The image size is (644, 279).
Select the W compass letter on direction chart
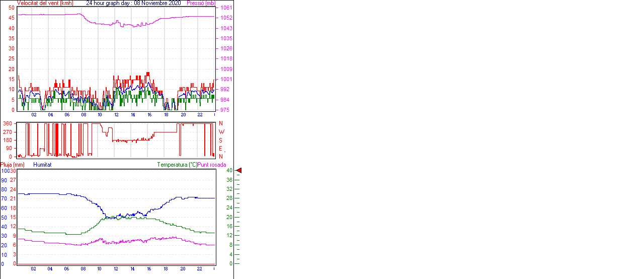[221, 132]
